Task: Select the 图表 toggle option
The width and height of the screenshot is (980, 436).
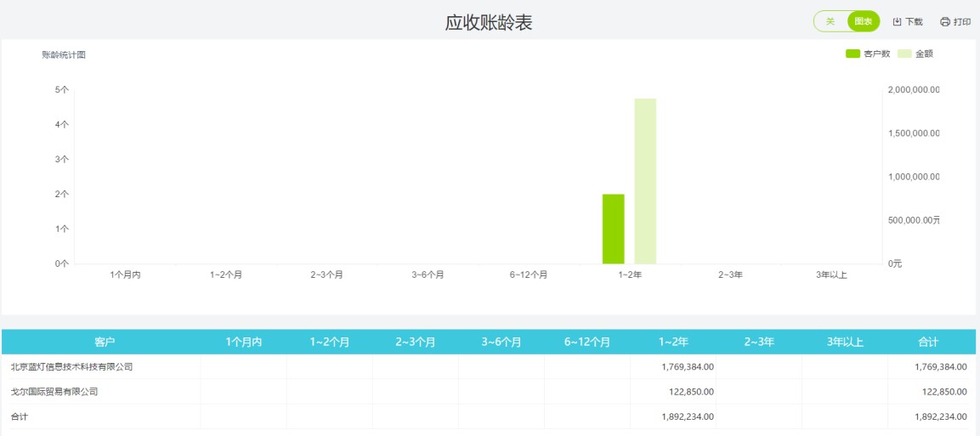Action: [863, 21]
